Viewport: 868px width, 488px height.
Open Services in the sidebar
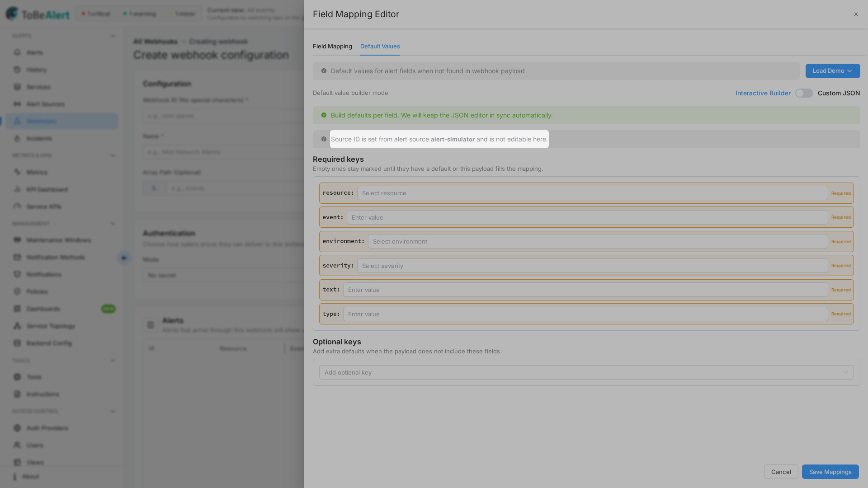(62, 87)
